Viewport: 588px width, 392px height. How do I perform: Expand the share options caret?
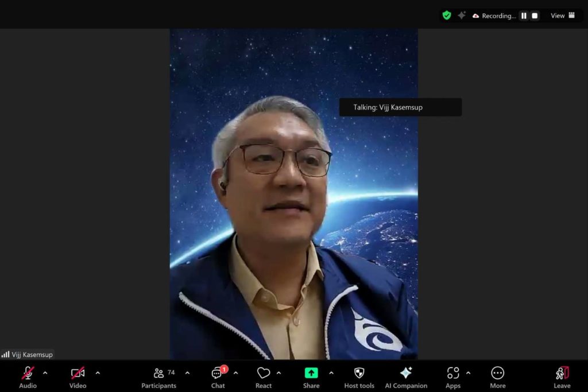point(331,373)
